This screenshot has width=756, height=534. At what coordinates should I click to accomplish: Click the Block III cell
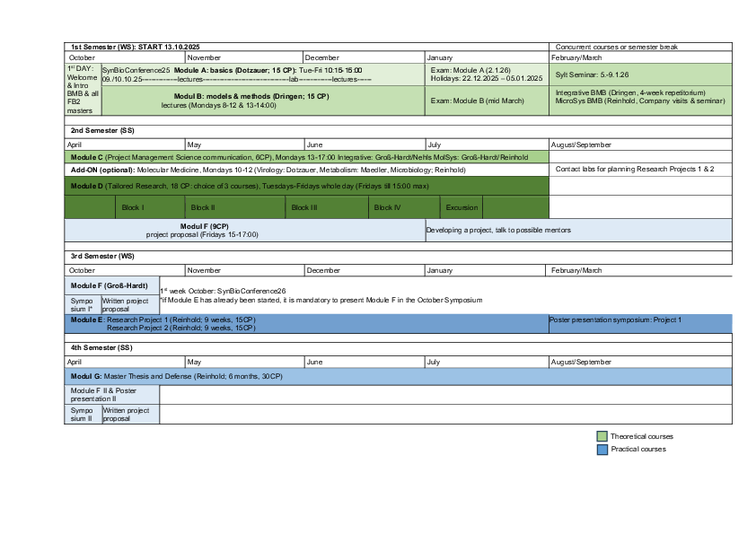click(x=328, y=206)
